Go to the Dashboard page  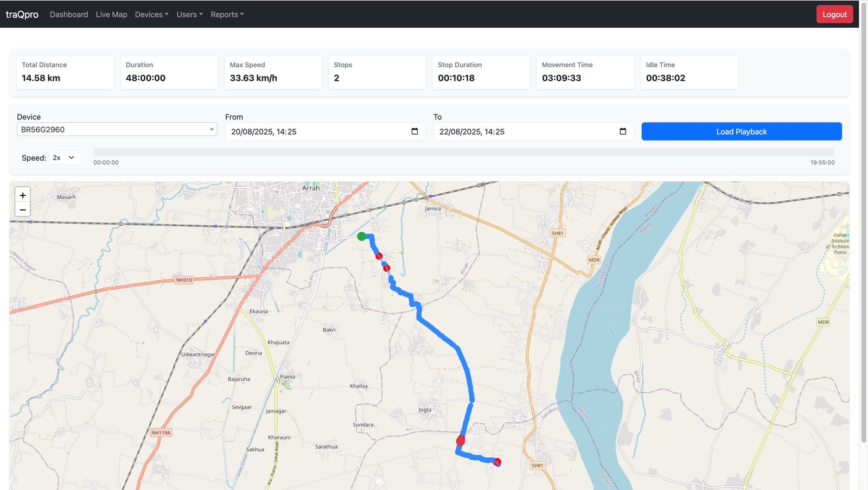[x=69, y=15]
